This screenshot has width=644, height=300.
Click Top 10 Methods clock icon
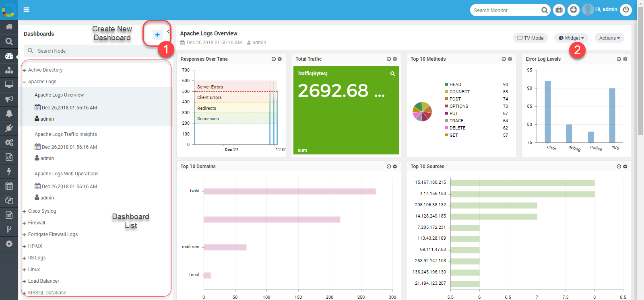(504, 59)
